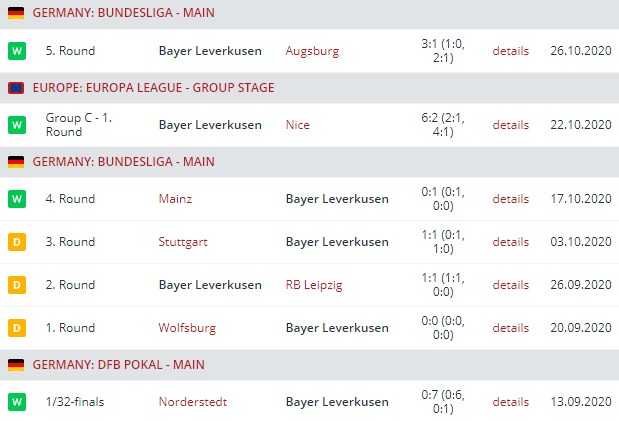Image resolution: width=619 pixels, height=421 pixels.
Task: Click the green W badge for Augsburg match
Action: click(x=16, y=51)
